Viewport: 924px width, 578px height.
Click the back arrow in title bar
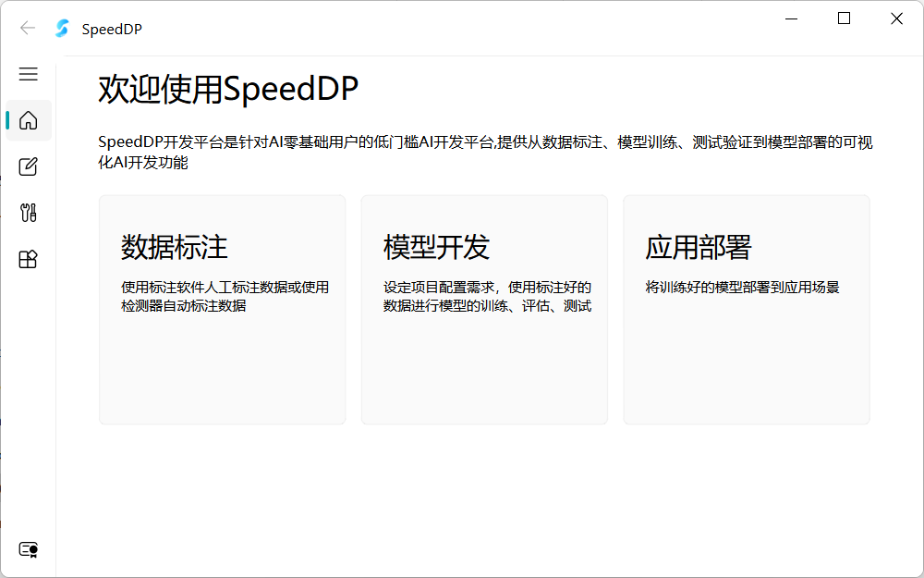point(28,28)
